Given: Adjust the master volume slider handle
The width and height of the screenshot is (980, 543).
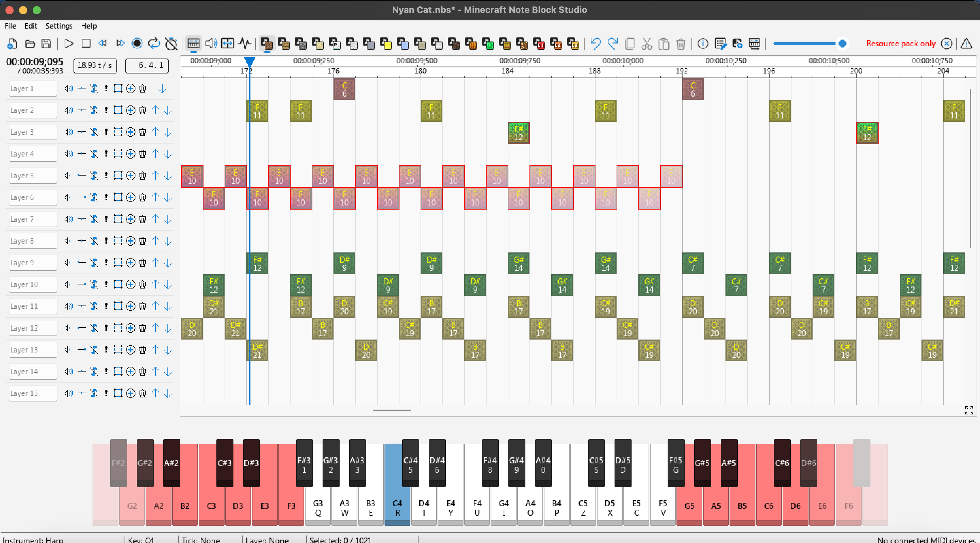Looking at the screenshot, I should [842, 44].
